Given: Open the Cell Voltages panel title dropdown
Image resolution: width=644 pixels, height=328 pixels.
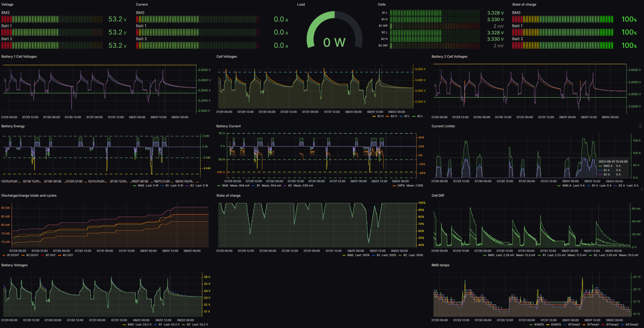Looking at the screenshot, I should 226,56.
